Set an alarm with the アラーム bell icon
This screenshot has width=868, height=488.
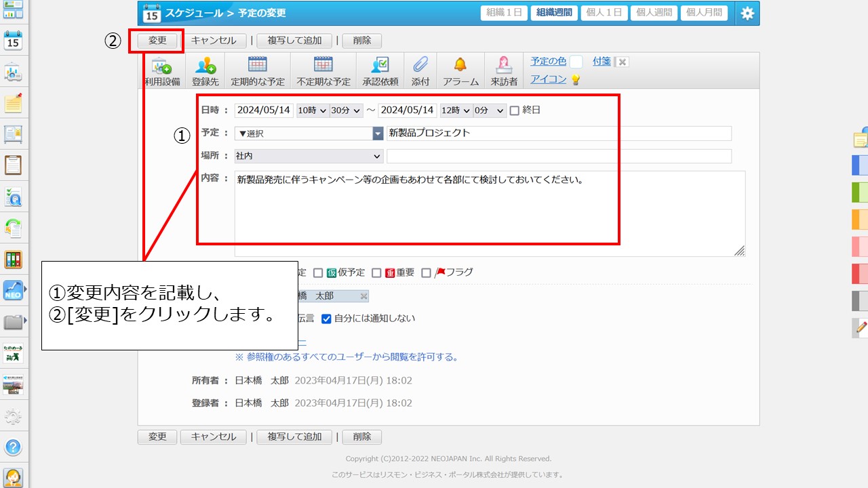tap(460, 66)
